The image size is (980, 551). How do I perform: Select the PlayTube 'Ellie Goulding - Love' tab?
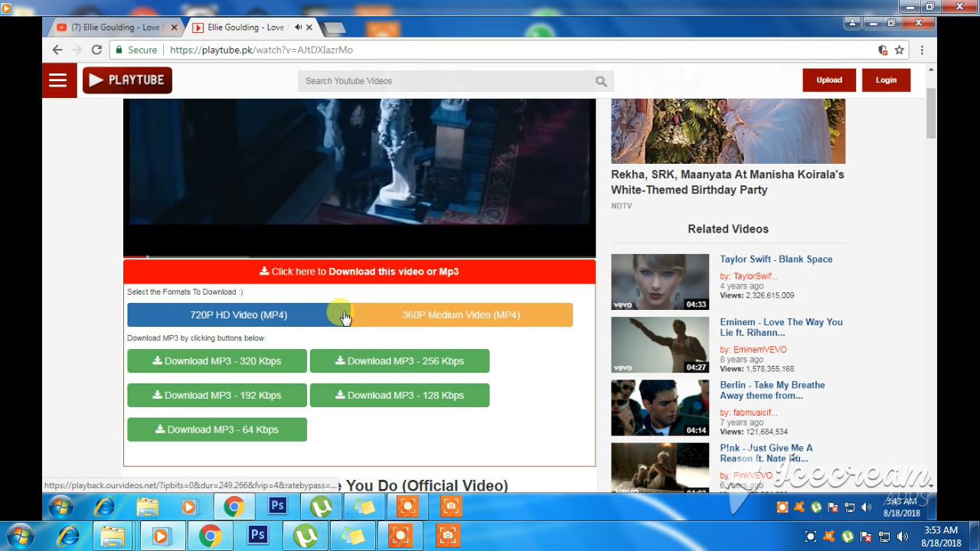click(245, 27)
